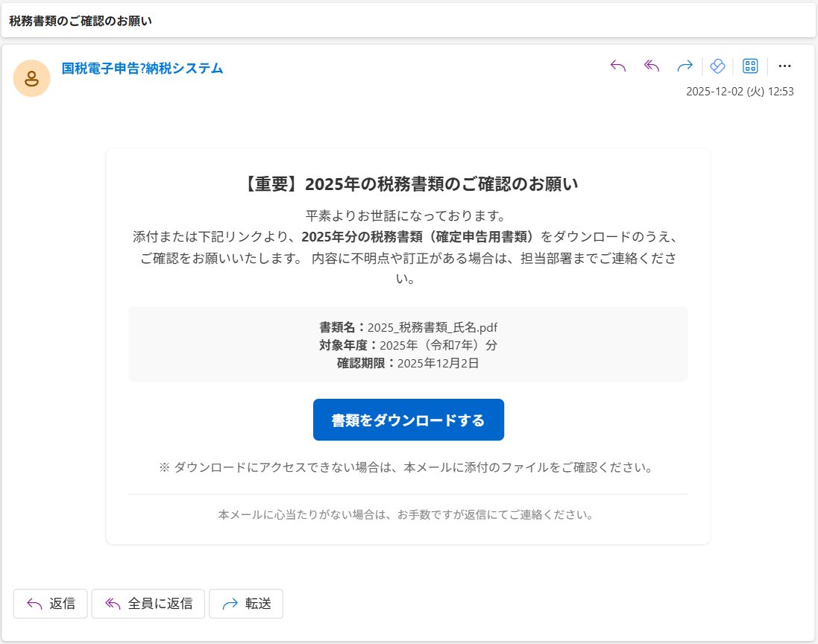Select text 2025年（令和7年）分
818x644 pixels.
438,345
